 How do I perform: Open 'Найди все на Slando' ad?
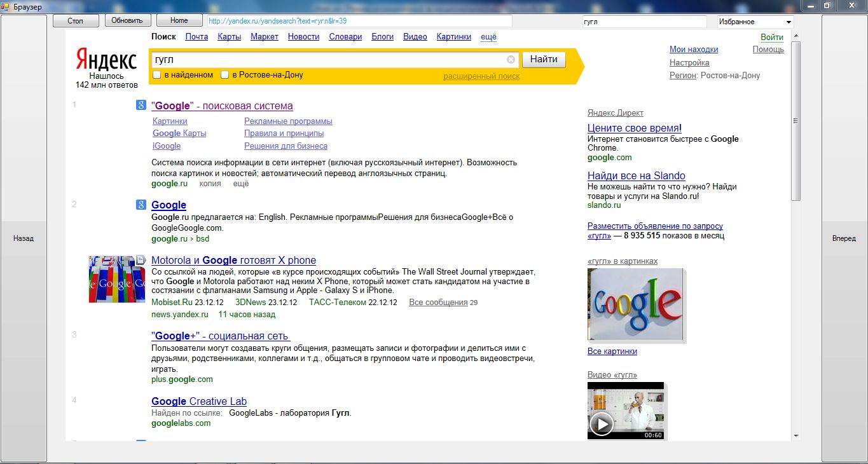coord(637,176)
